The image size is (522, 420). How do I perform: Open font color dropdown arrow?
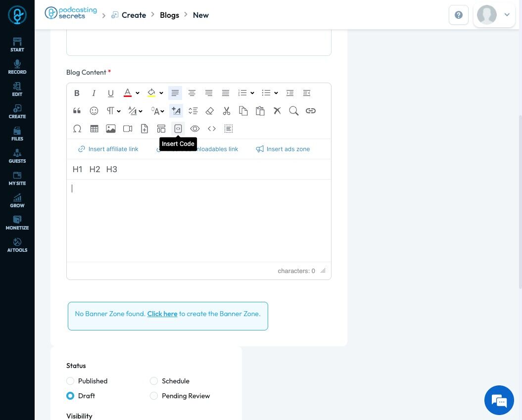point(138,93)
